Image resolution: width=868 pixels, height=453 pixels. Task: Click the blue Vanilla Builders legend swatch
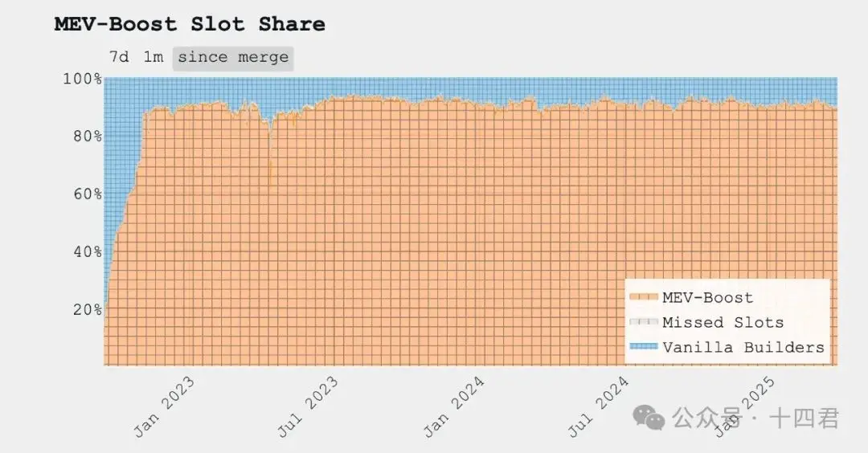pos(643,347)
